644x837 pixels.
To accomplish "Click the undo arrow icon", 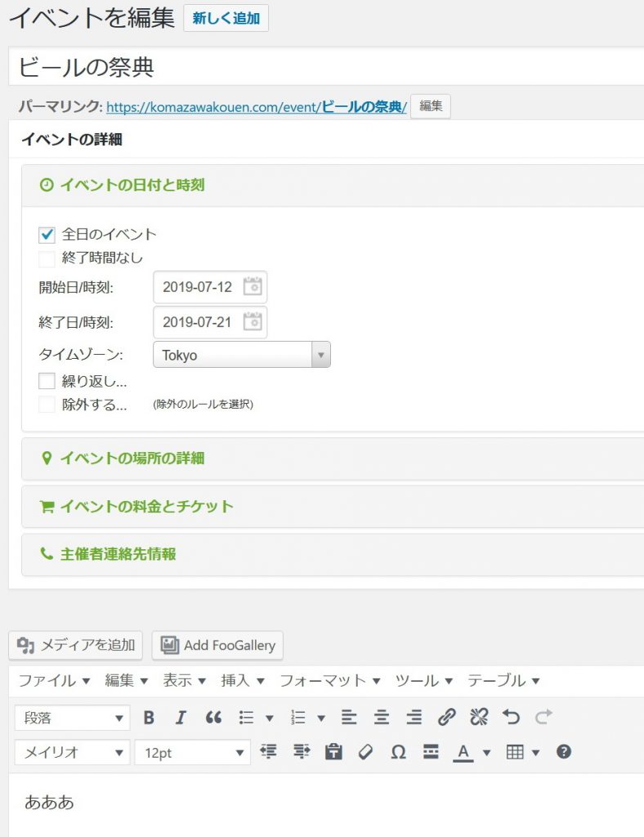I will coord(511,718).
